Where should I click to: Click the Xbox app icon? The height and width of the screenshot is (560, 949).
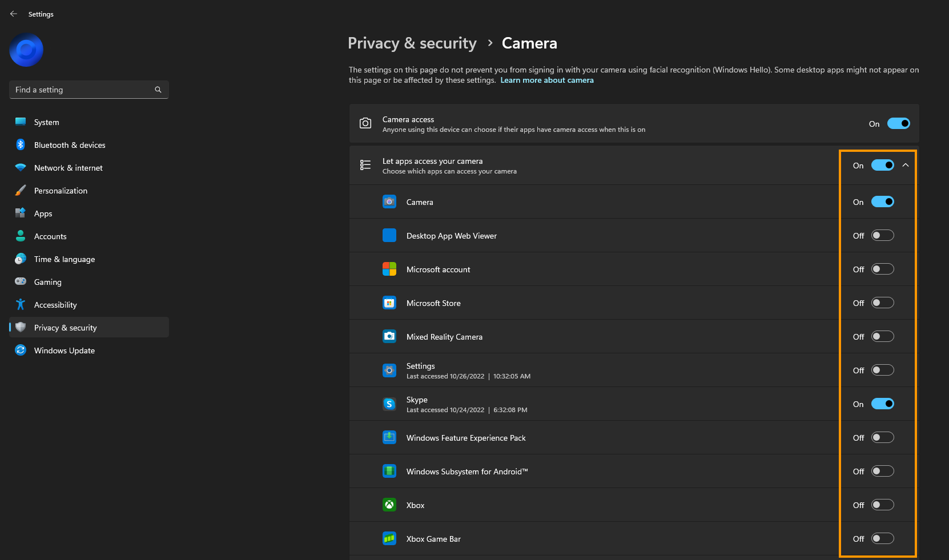click(x=389, y=505)
